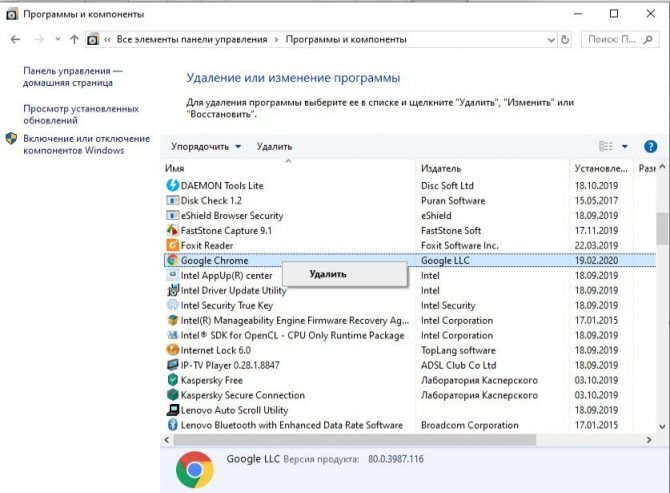Image resolution: width=670 pixels, height=493 pixels.
Task: Click the Kaspersky Secure Connection icon
Action: pyautogui.click(x=172, y=395)
